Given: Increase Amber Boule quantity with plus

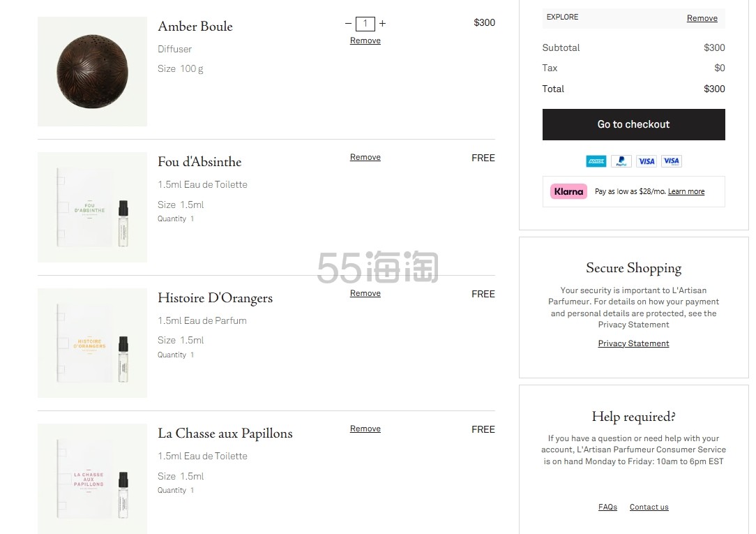Looking at the screenshot, I should click(382, 24).
